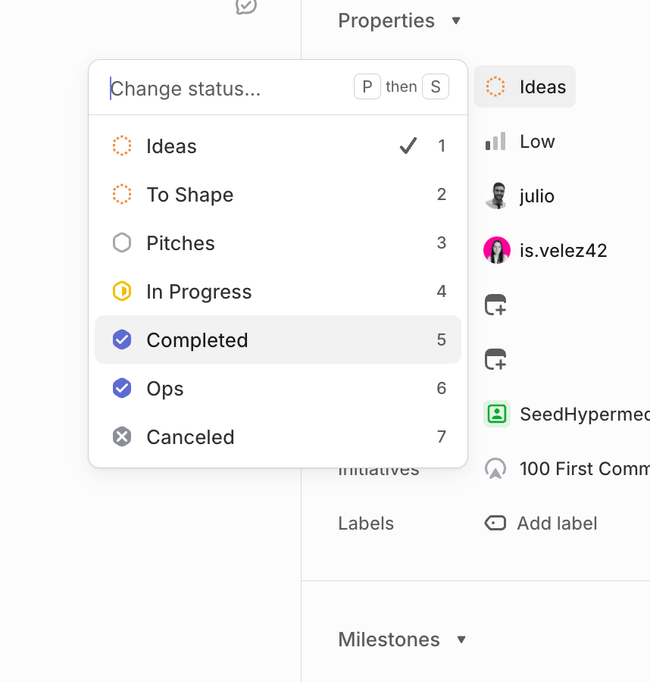Click the 100 First Comm initiative icon
650x682 pixels.
click(x=495, y=469)
